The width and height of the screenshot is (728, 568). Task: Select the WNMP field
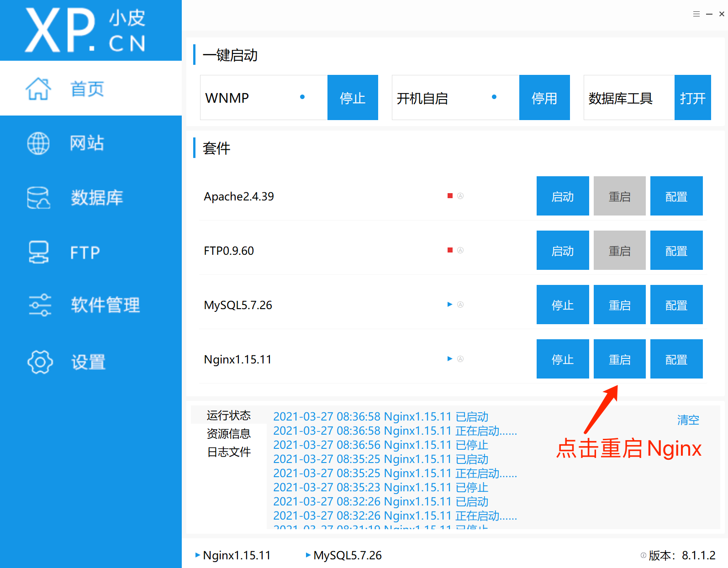(264, 98)
